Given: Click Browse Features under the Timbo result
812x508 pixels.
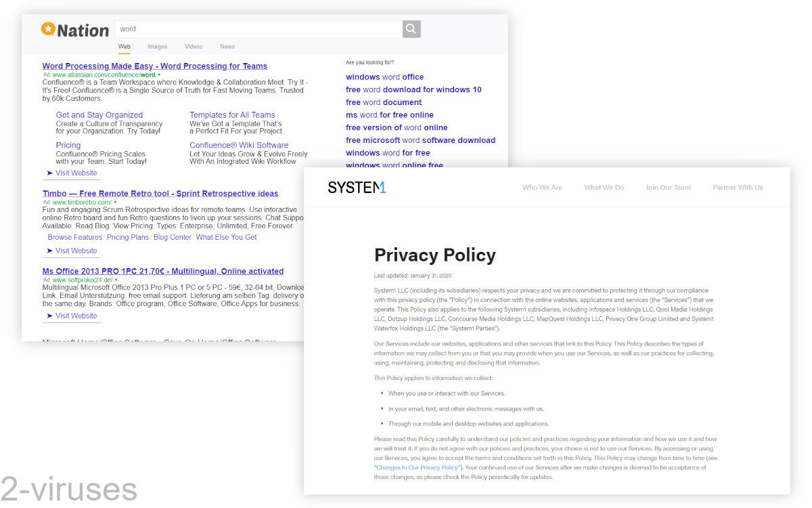Looking at the screenshot, I should [x=74, y=237].
